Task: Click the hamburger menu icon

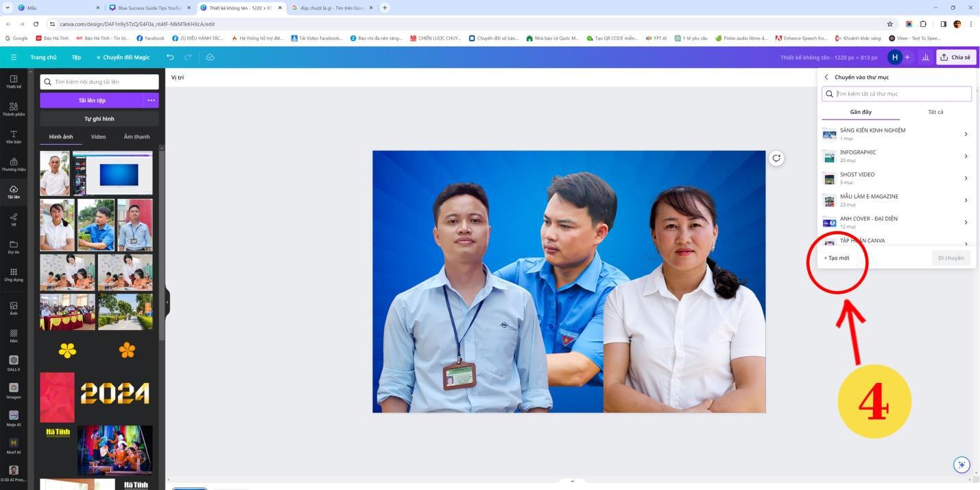Action: pyautogui.click(x=13, y=57)
